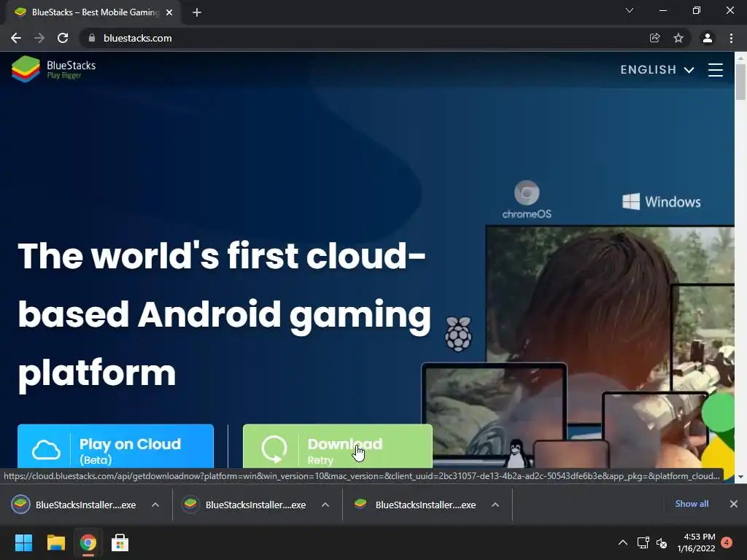747x560 pixels.
Task: Click the muted volume tray icon
Action: click(661, 542)
